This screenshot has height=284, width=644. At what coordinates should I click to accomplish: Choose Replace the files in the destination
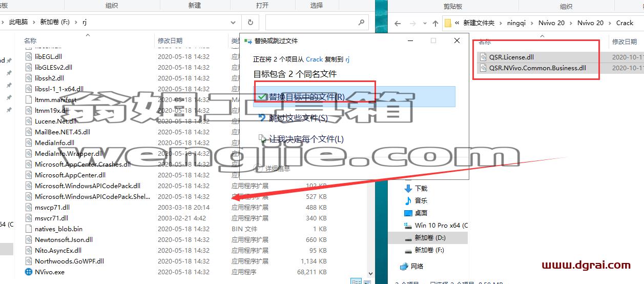point(355,97)
